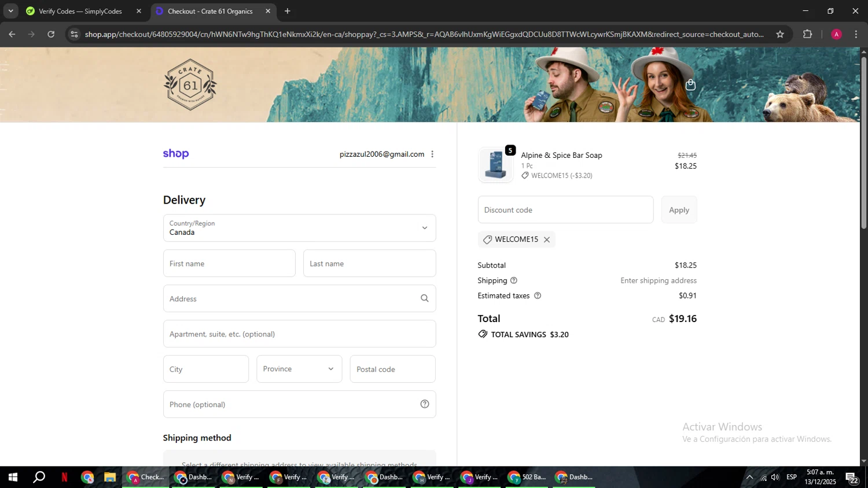The image size is (868, 488).
Task: Open the Province dropdown
Action: coord(299,369)
